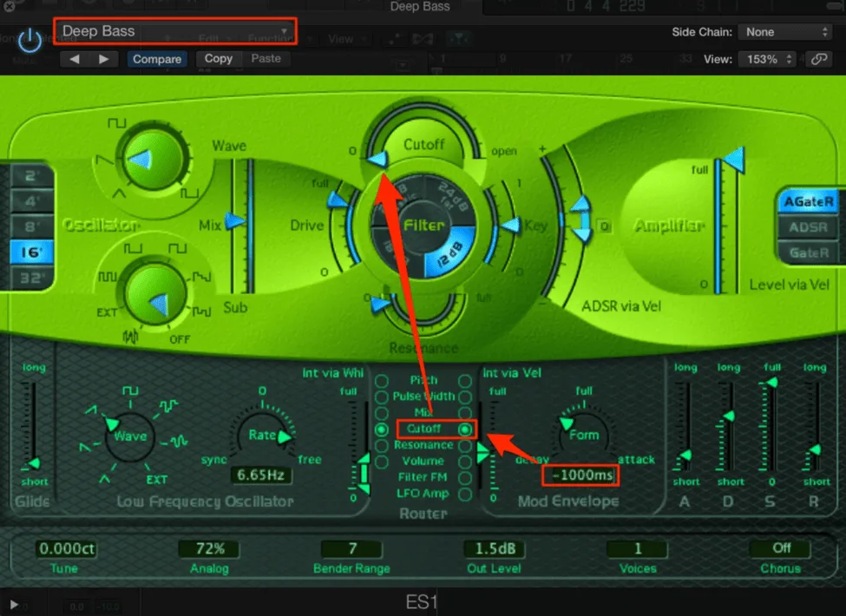Click the play triangle at bottom left
This screenshot has height=616, width=846.
[x=14, y=605]
